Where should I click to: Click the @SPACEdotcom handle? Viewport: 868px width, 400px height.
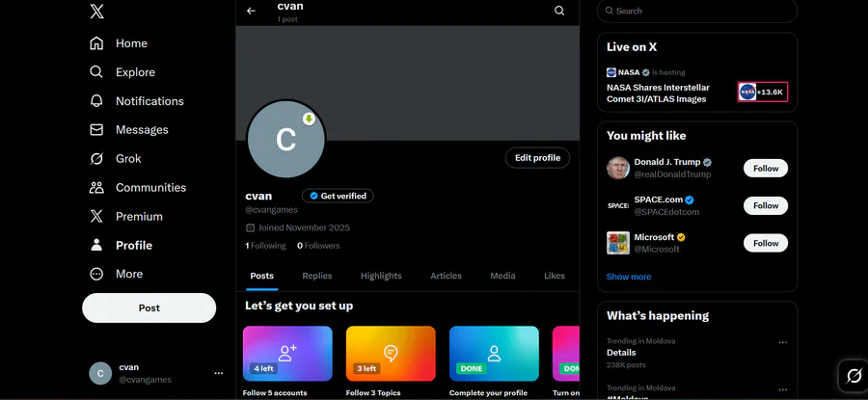[666, 212]
